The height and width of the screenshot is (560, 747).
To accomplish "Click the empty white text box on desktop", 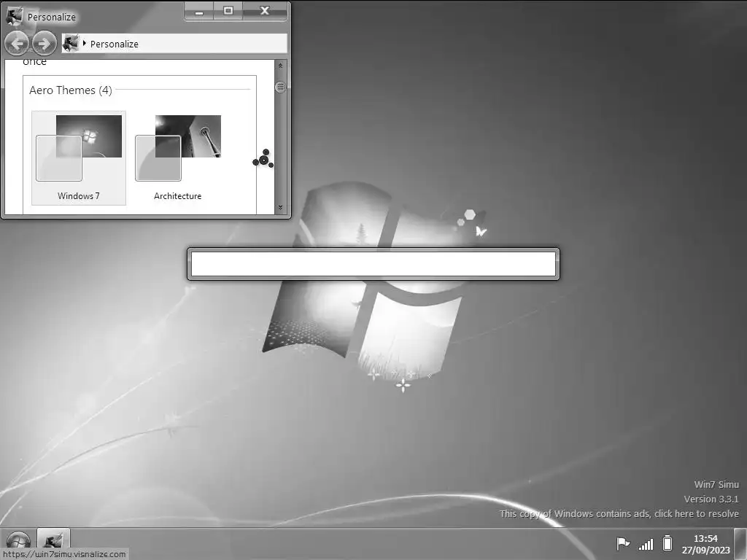I will 373,264.
